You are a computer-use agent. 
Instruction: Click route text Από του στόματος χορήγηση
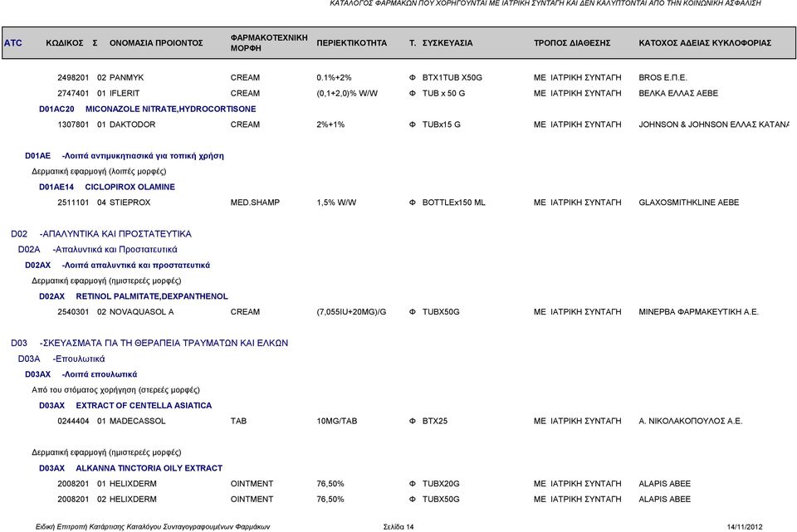click(116, 390)
